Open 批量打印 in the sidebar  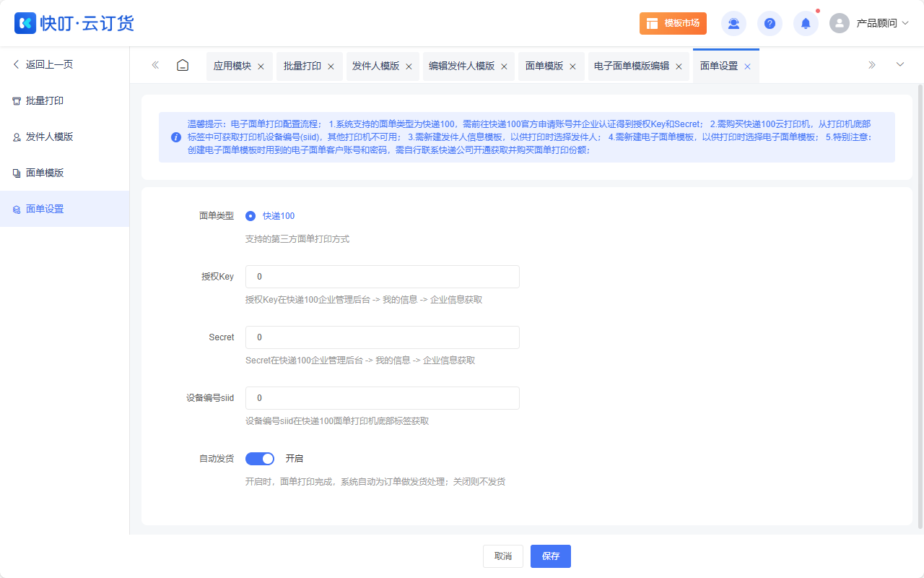coord(65,100)
